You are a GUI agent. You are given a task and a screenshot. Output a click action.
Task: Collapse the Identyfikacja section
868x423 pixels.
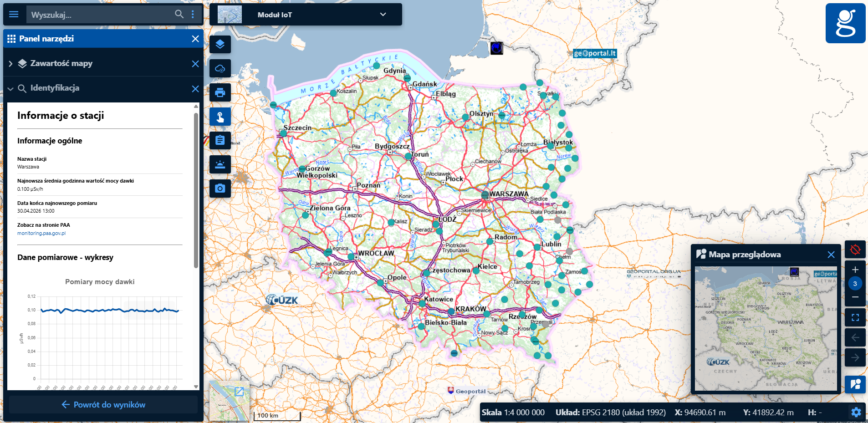[10, 88]
